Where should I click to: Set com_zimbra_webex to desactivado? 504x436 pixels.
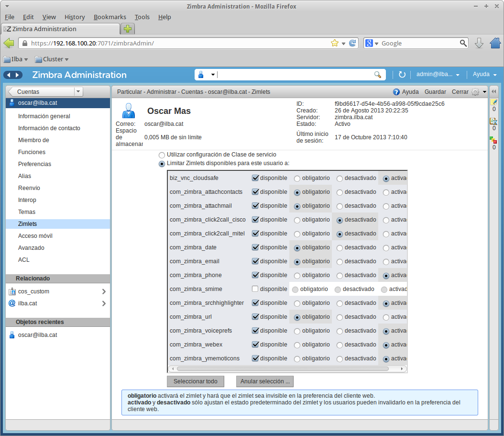click(340, 345)
